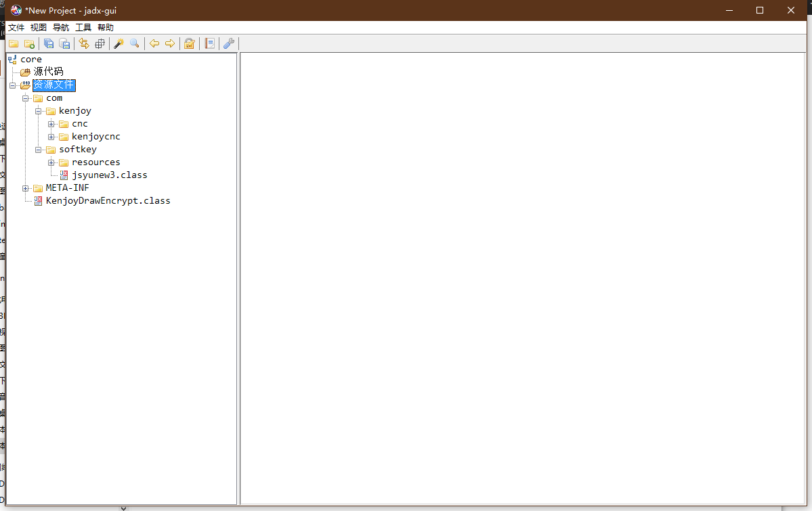Click the add files folder icon with the plus
The image size is (812, 511).
[30, 44]
